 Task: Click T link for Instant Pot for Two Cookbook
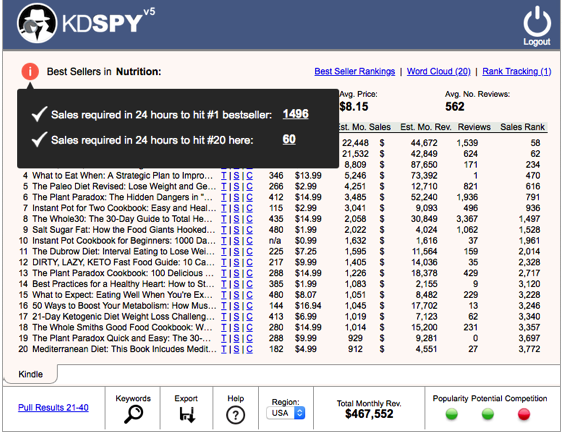(x=224, y=208)
